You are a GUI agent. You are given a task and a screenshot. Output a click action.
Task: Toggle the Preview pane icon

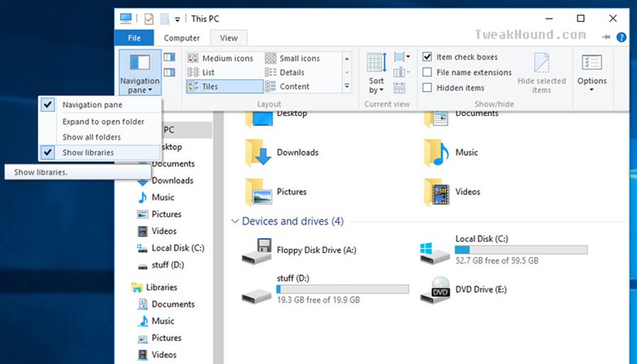coord(169,57)
